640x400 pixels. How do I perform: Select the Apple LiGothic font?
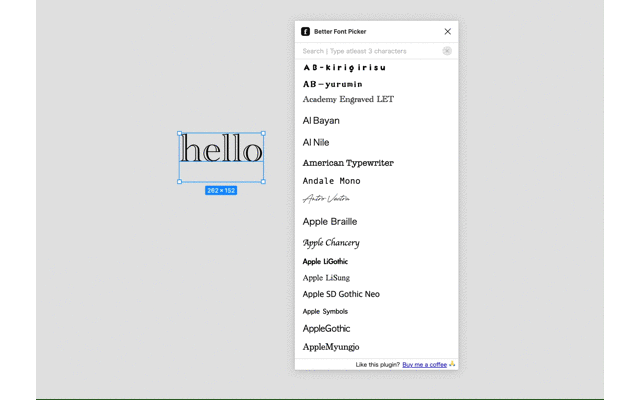[x=325, y=261]
